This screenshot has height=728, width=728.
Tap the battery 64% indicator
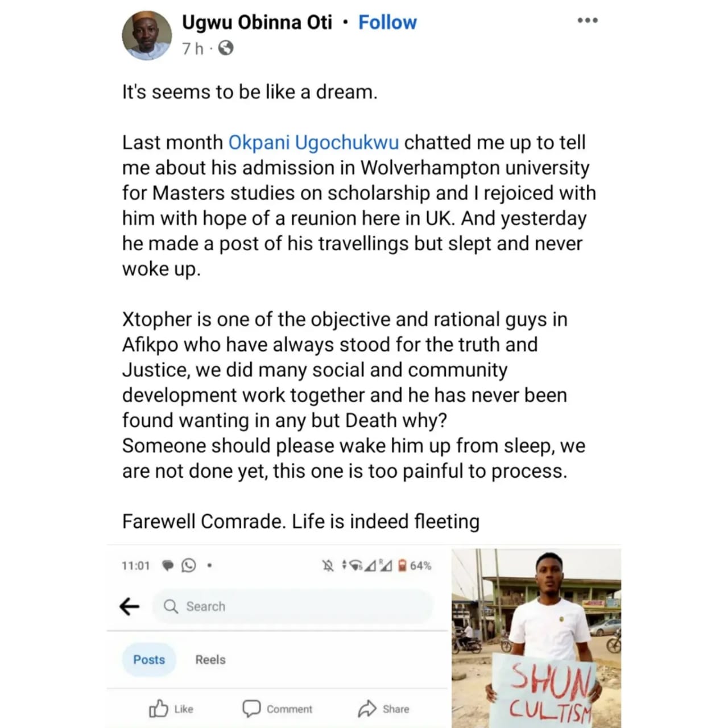414,565
